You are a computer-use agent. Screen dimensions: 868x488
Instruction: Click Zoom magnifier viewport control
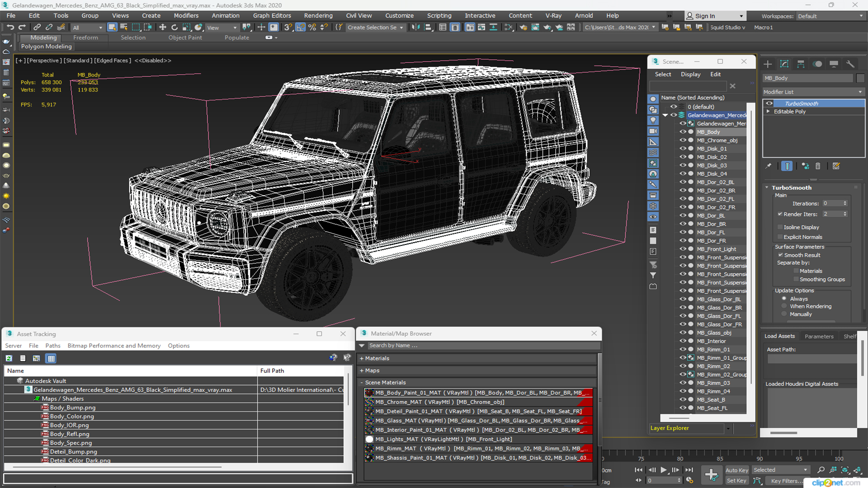click(x=821, y=470)
